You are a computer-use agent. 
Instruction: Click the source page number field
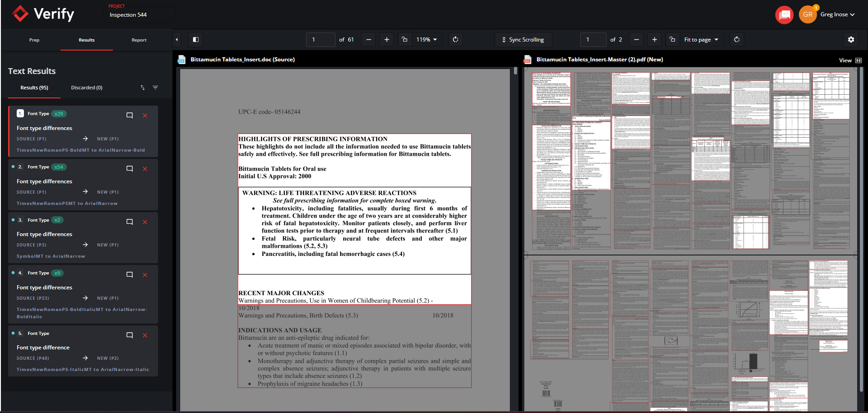[x=321, y=40]
